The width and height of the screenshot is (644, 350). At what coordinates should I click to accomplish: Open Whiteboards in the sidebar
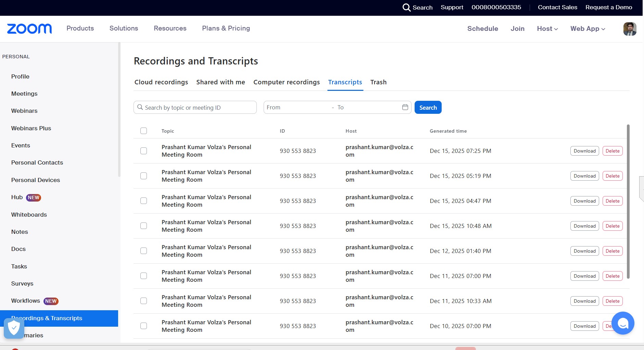(x=29, y=215)
